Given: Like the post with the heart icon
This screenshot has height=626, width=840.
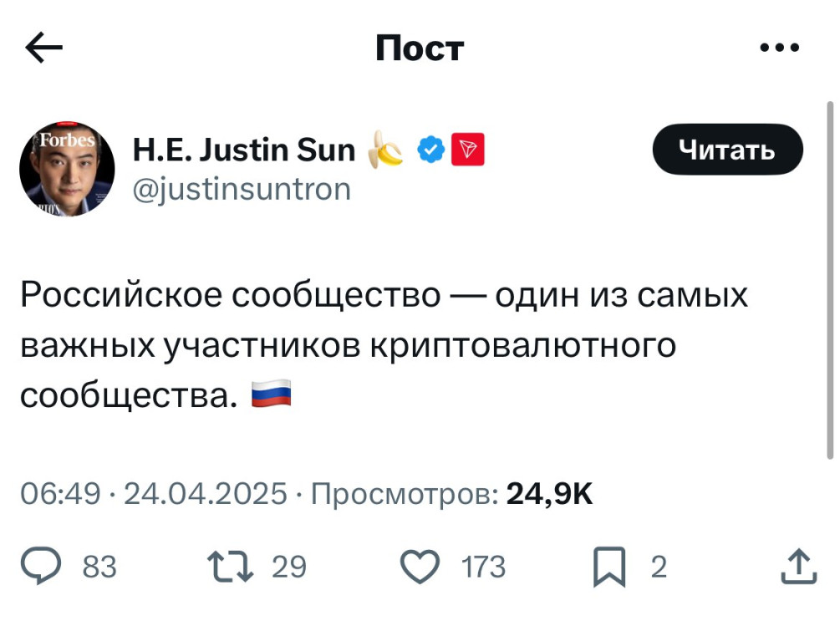Looking at the screenshot, I should [421, 567].
